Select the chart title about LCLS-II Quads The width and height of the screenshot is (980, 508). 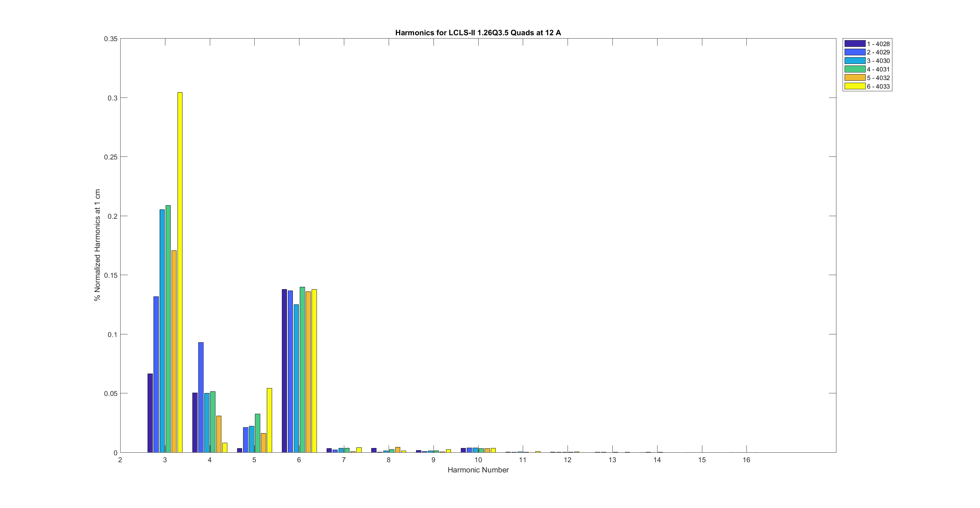[478, 33]
